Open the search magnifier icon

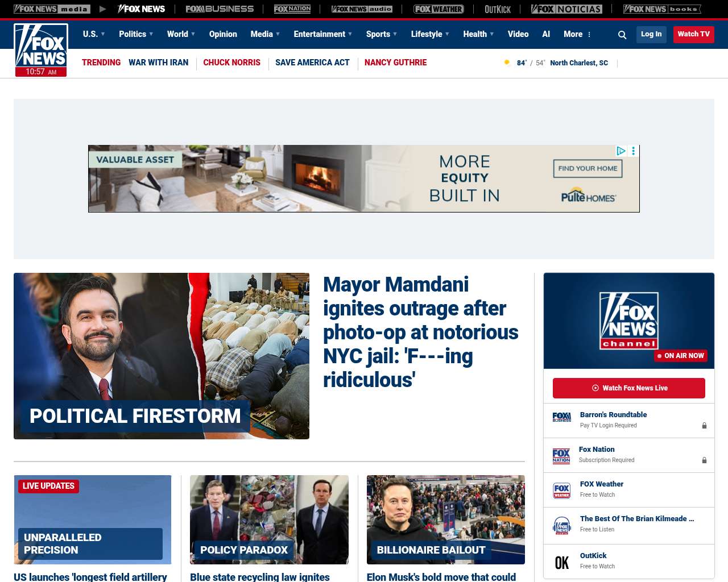[x=622, y=35]
